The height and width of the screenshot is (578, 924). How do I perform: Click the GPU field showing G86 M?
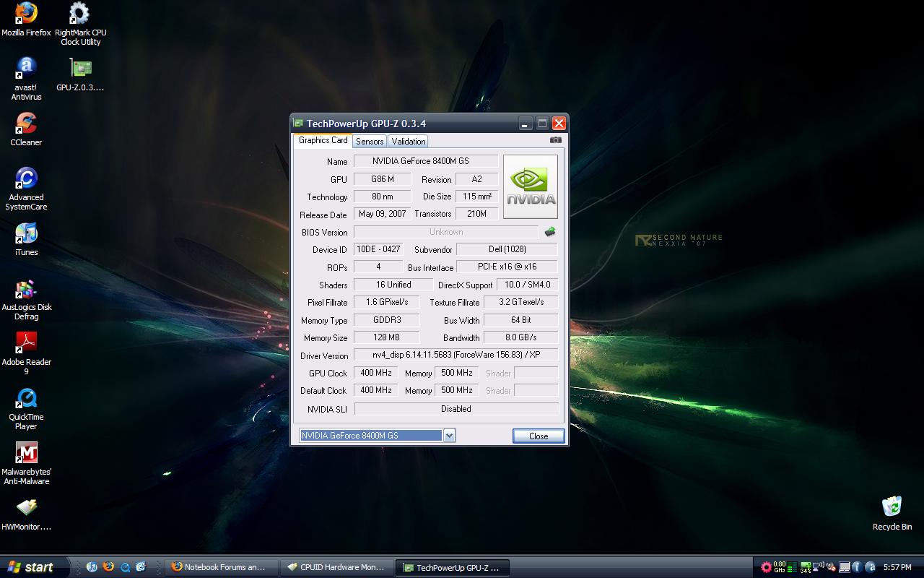click(382, 179)
